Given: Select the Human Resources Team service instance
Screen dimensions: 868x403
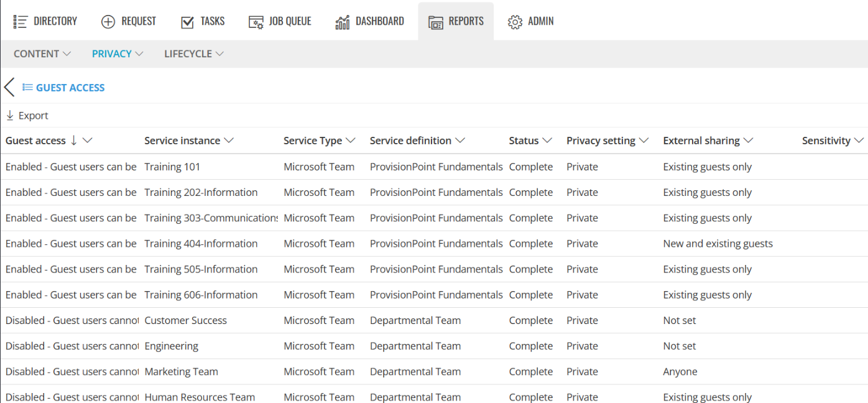Looking at the screenshot, I should [x=200, y=397].
